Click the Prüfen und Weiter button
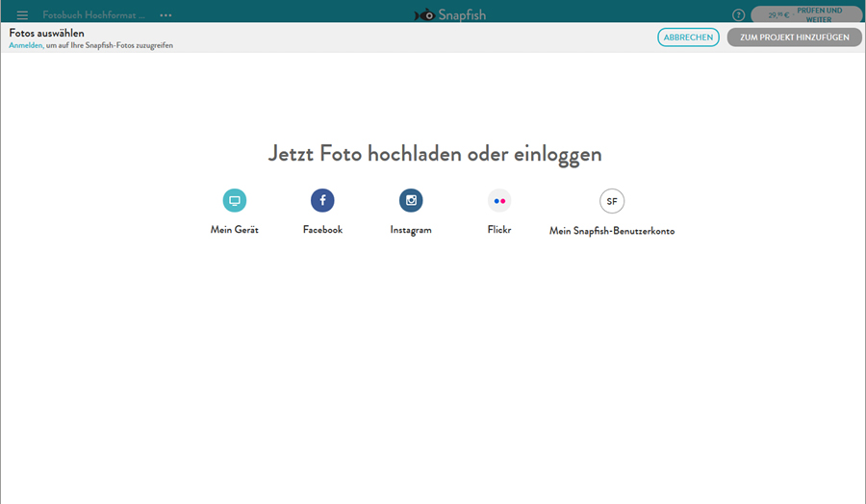 point(806,14)
